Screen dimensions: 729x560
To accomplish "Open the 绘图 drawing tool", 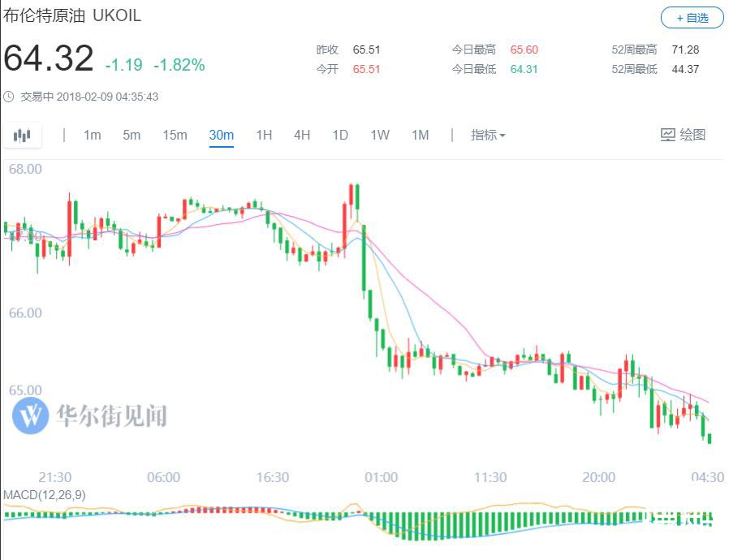I will coord(683,135).
